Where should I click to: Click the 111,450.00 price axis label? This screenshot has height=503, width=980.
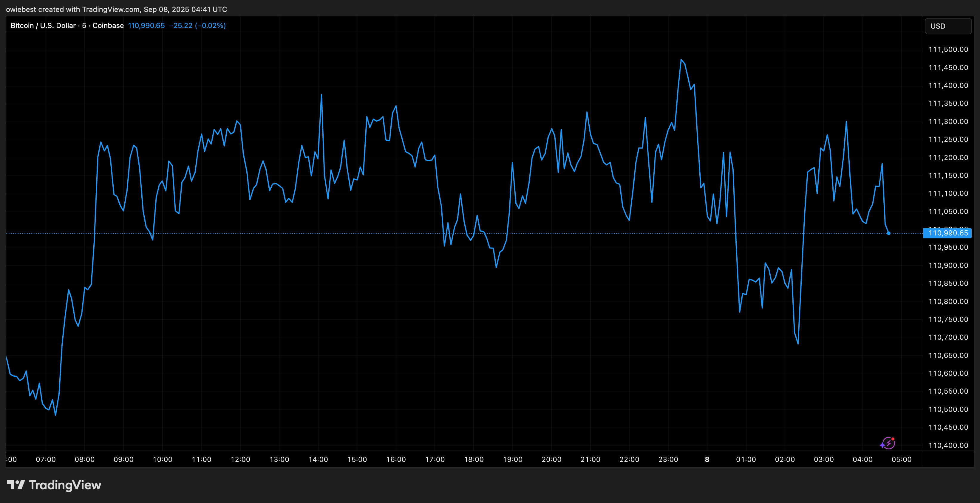point(948,68)
